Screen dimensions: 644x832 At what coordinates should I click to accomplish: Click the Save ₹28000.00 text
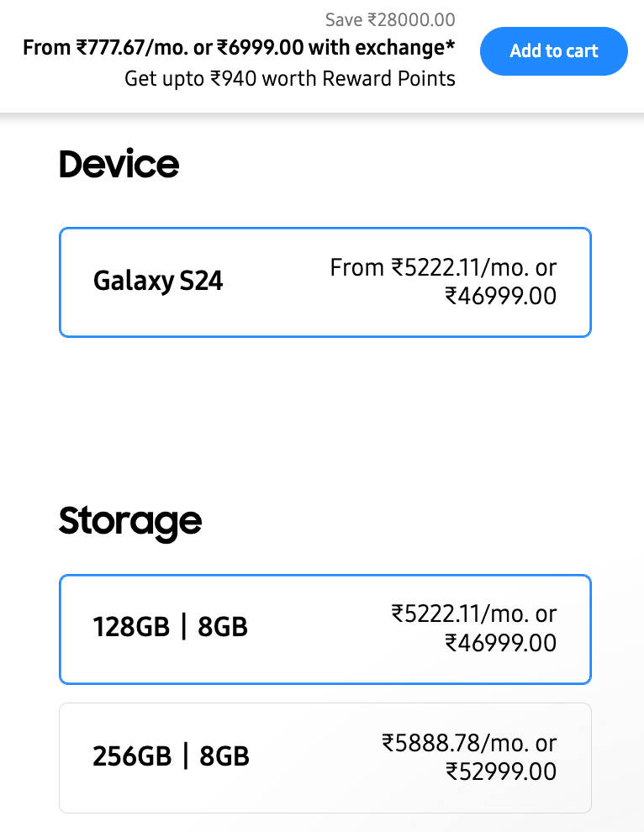390,20
